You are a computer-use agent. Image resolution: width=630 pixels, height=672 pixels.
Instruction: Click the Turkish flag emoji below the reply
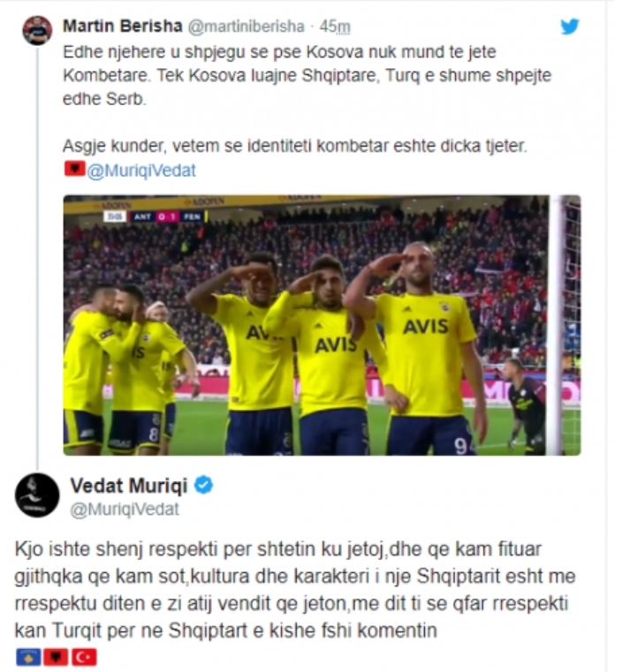(x=84, y=657)
